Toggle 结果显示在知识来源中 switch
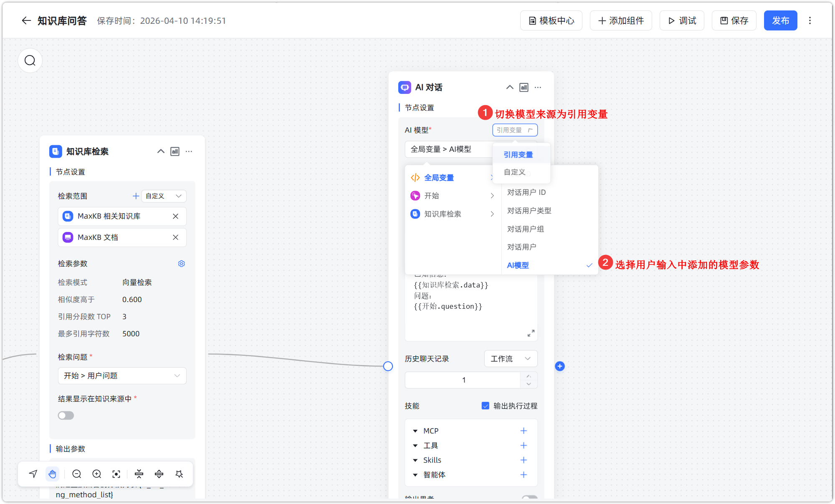835x504 pixels. pyautogui.click(x=66, y=415)
